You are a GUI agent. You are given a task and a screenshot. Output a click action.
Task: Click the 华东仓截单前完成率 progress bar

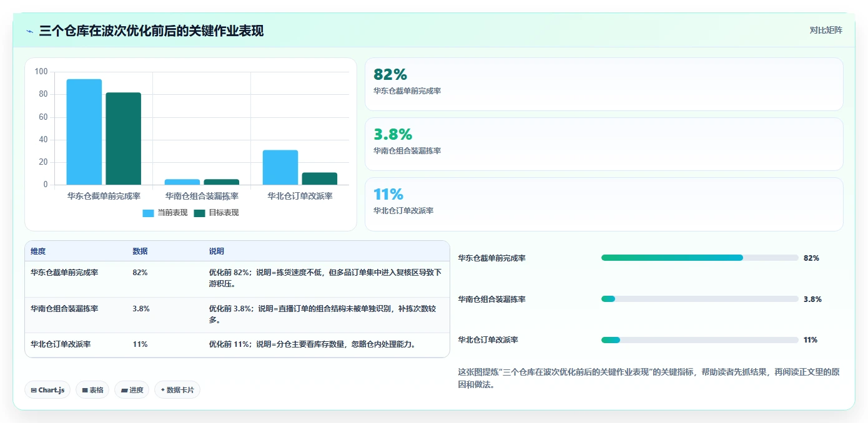[x=699, y=258]
